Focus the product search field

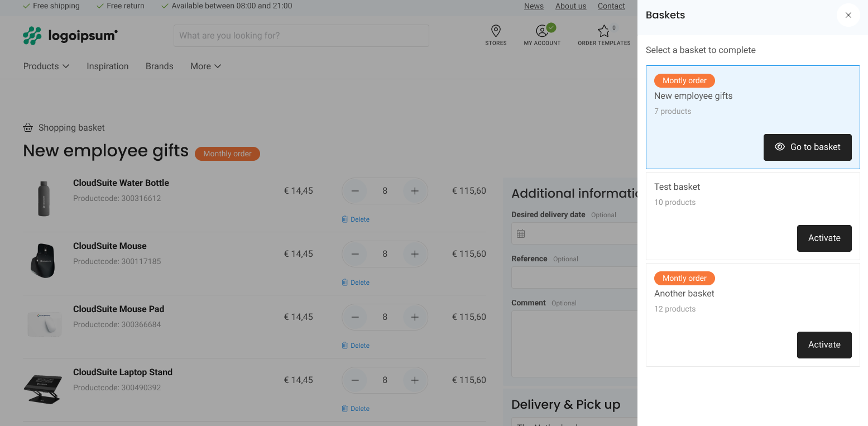(301, 36)
